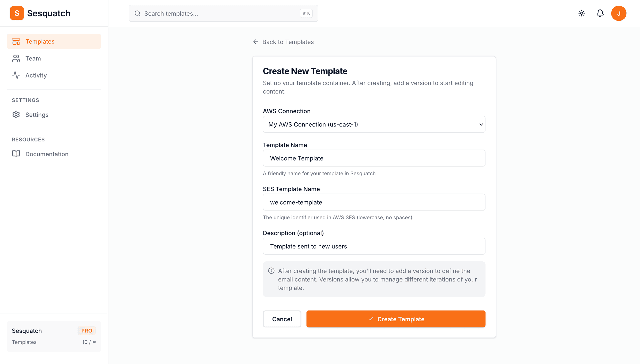The image size is (640, 364).
Task: Open Settings using the gear icon
Action: coord(16,114)
